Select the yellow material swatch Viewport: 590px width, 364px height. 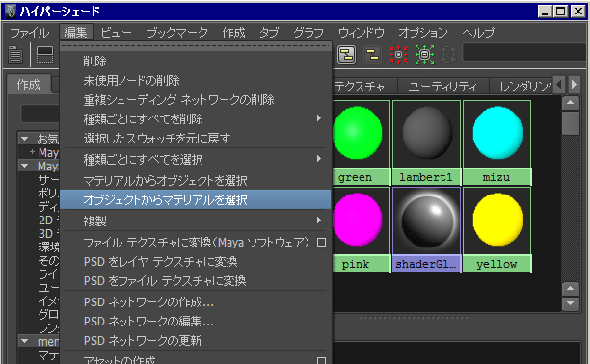click(497, 229)
